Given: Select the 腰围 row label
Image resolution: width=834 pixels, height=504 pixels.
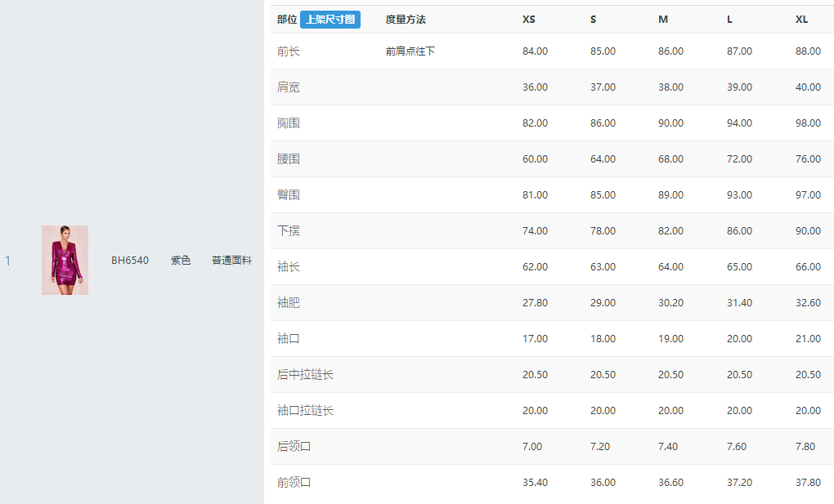Looking at the screenshot, I should coord(289,159).
